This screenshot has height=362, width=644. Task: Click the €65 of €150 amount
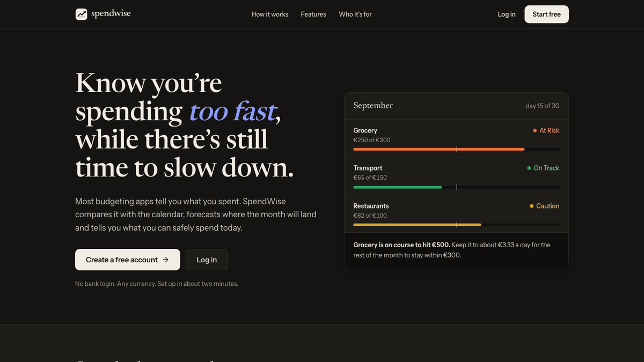370,178
